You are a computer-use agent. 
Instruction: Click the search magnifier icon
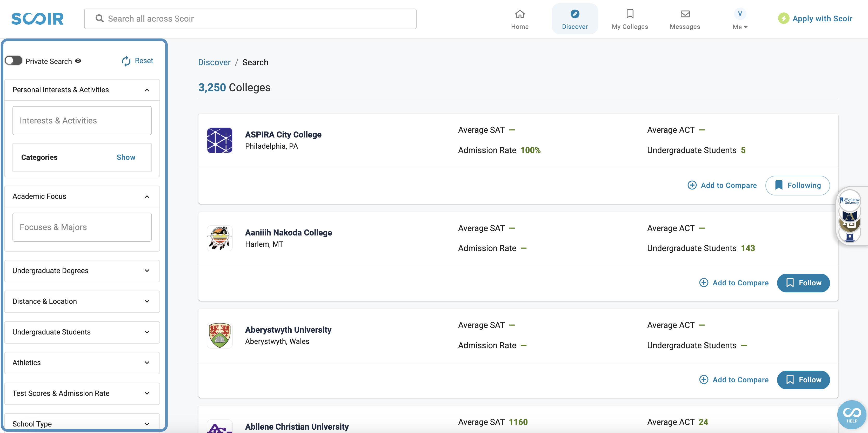(x=99, y=18)
